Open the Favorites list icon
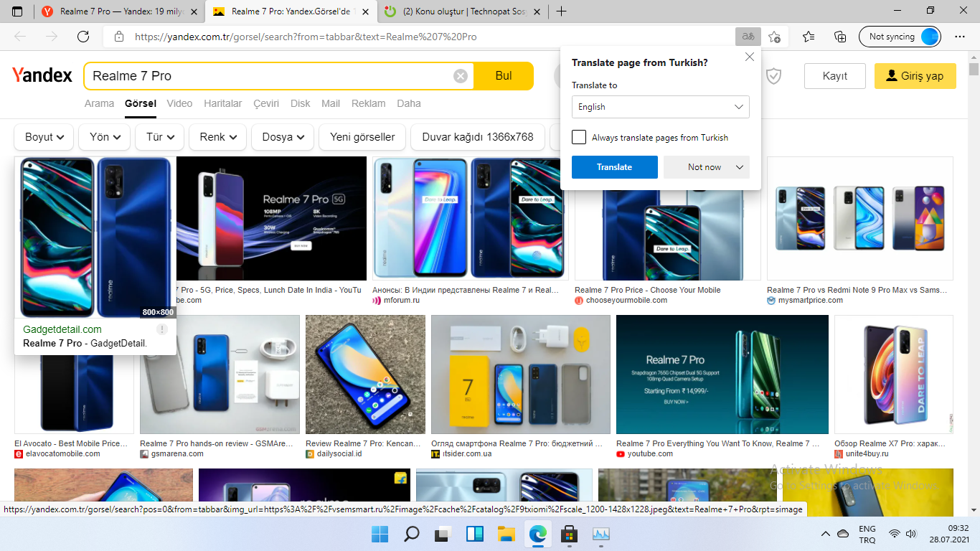 (809, 37)
